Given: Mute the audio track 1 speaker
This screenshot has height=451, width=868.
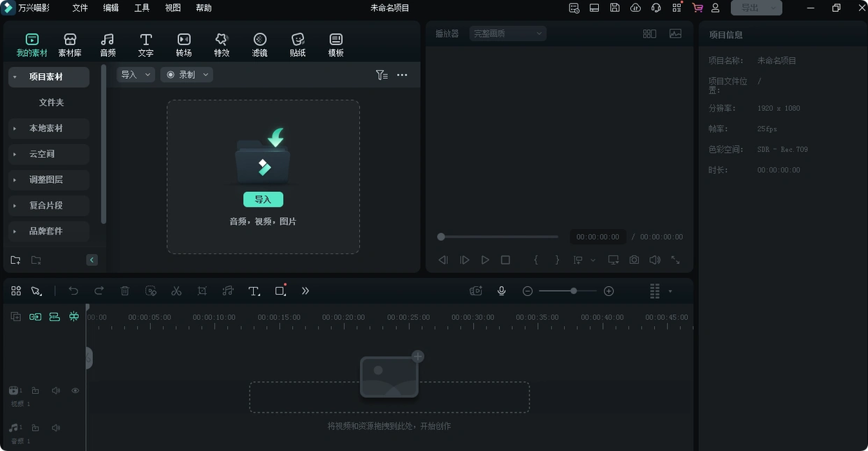Looking at the screenshot, I should click(x=56, y=428).
